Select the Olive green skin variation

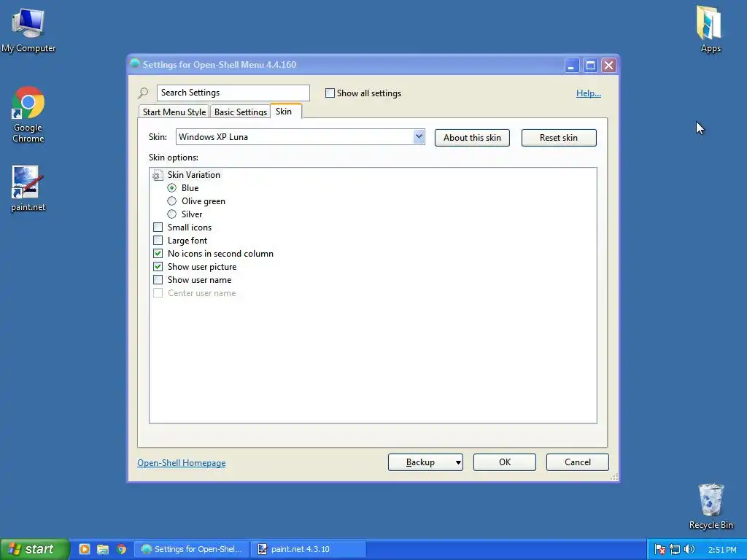[x=172, y=201]
